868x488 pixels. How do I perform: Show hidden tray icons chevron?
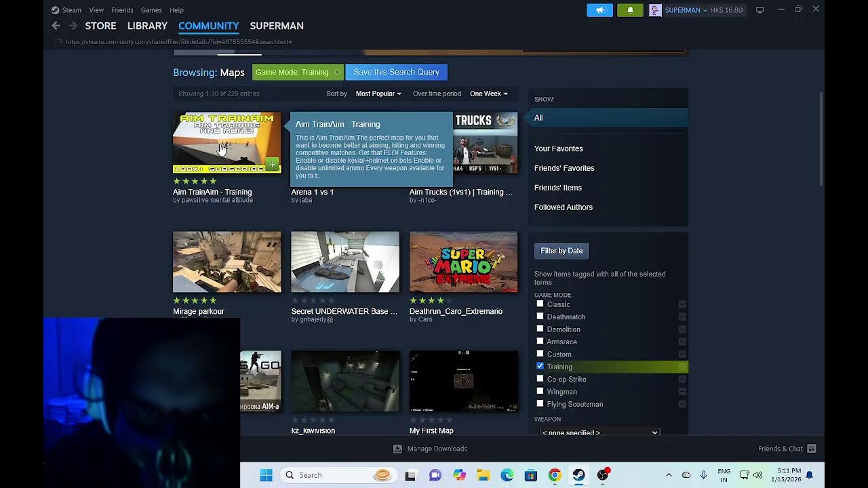click(669, 475)
